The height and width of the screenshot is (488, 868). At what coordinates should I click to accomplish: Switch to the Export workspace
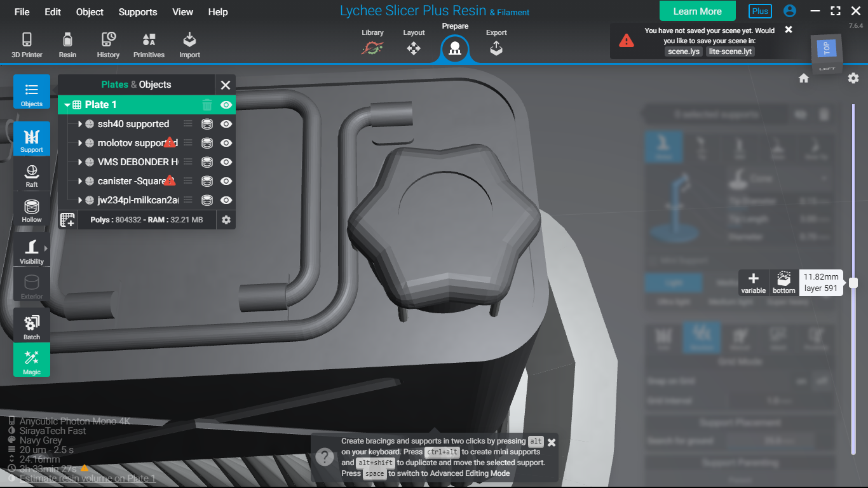point(496,43)
